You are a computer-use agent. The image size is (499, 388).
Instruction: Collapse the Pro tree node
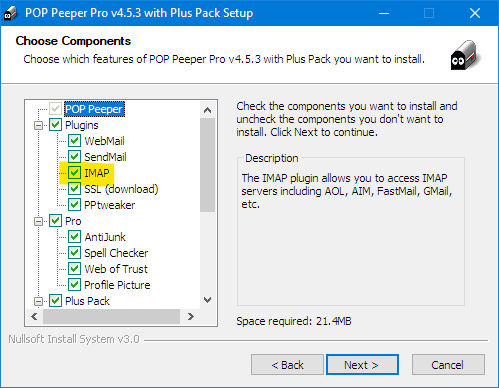click(39, 221)
